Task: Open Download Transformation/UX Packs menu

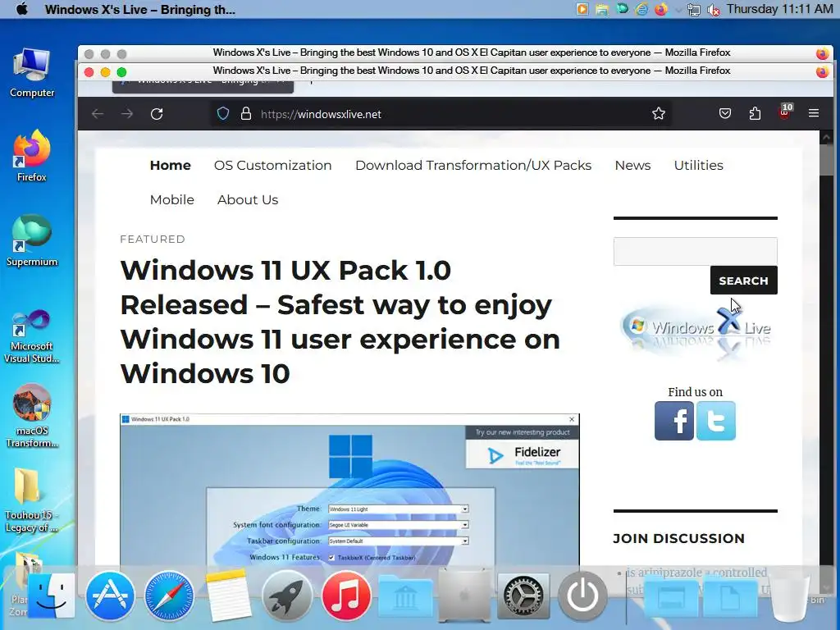Action: [x=473, y=165]
